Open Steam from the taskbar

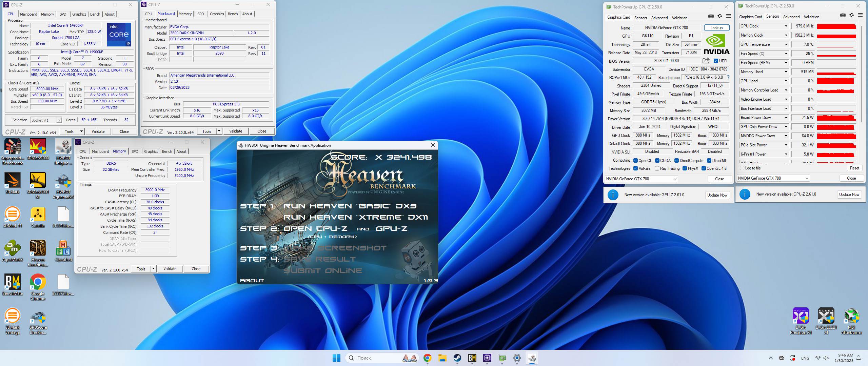tap(457, 358)
